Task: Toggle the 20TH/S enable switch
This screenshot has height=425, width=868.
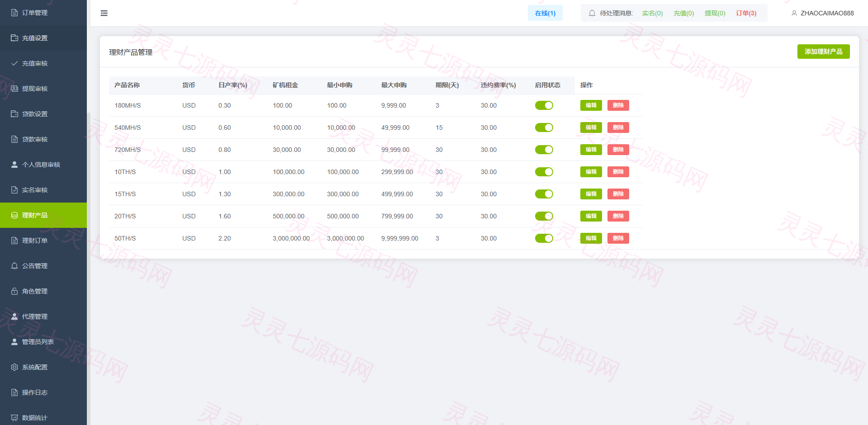Action: [x=544, y=216]
